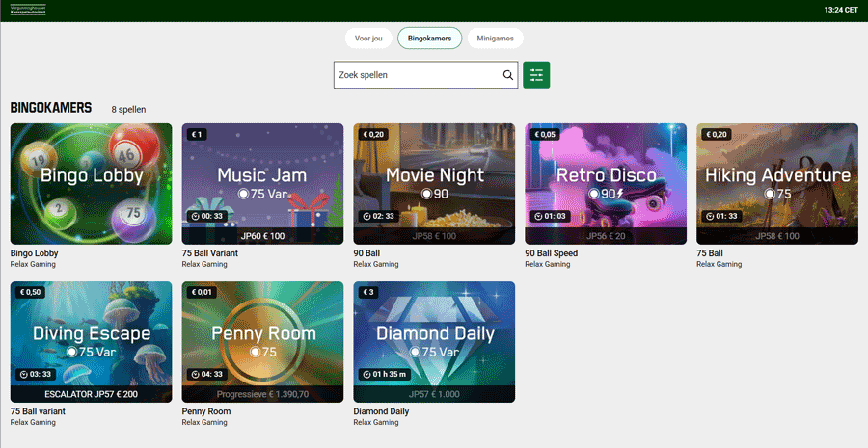Click the Music Jam countdown clock icon

(193, 217)
